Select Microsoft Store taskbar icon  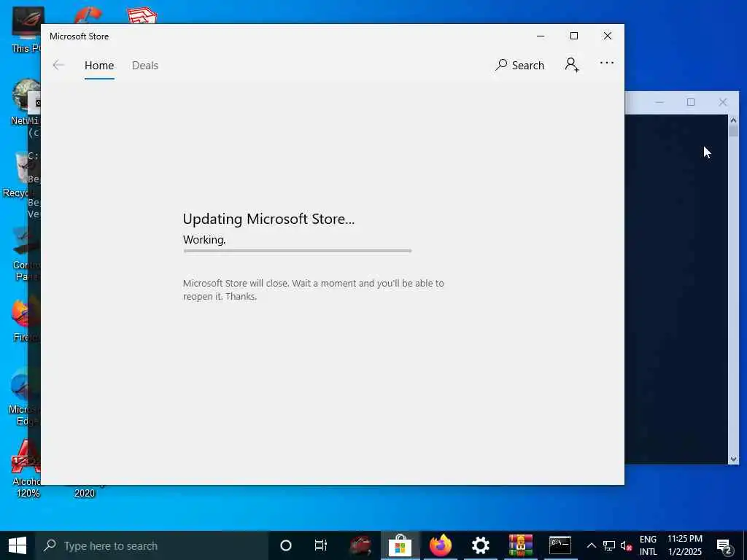coord(400,545)
